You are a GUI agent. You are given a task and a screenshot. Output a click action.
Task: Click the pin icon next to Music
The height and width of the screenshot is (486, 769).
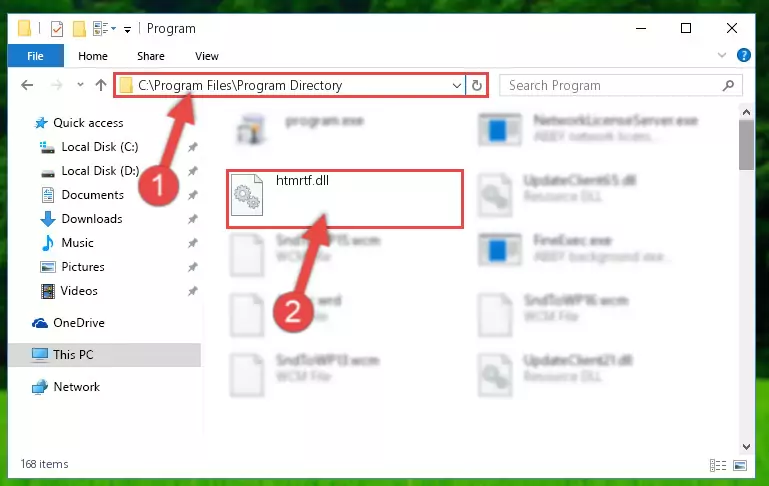193,243
